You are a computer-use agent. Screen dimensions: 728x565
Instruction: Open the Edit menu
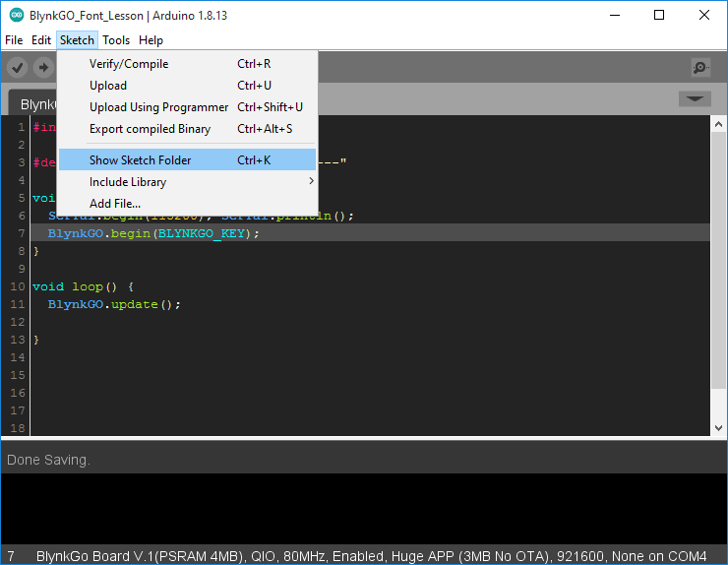coord(41,40)
